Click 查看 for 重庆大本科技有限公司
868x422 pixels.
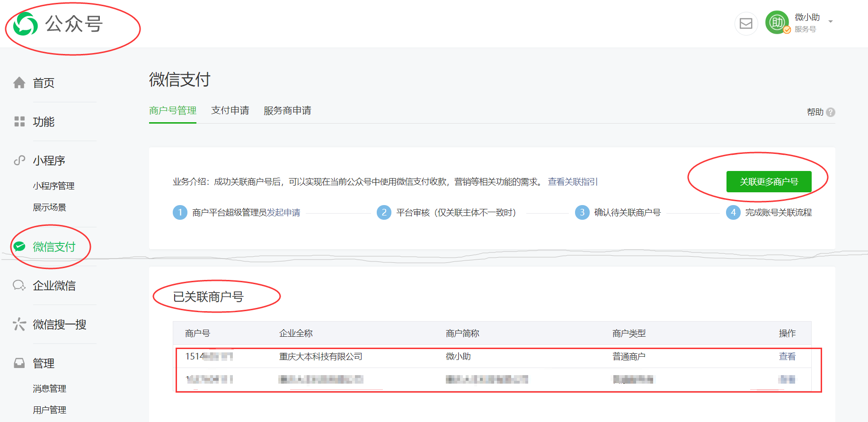(x=787, y=357)
